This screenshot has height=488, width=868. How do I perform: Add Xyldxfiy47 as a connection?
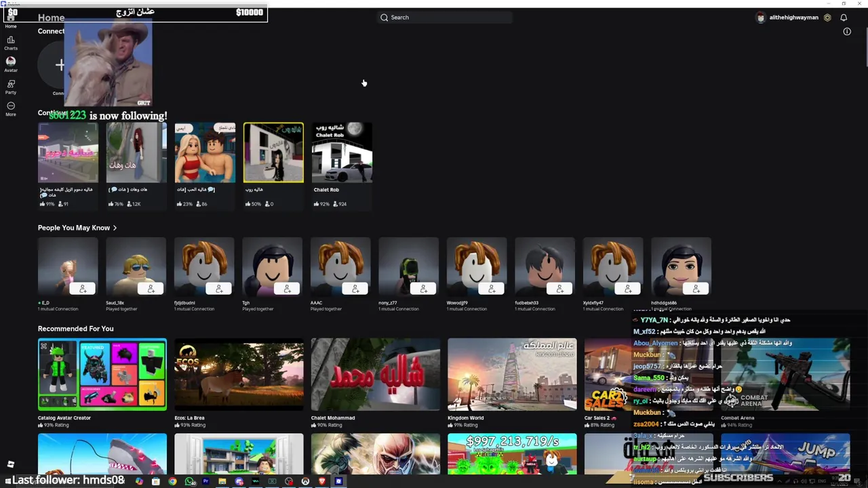(x=628, y=289)
